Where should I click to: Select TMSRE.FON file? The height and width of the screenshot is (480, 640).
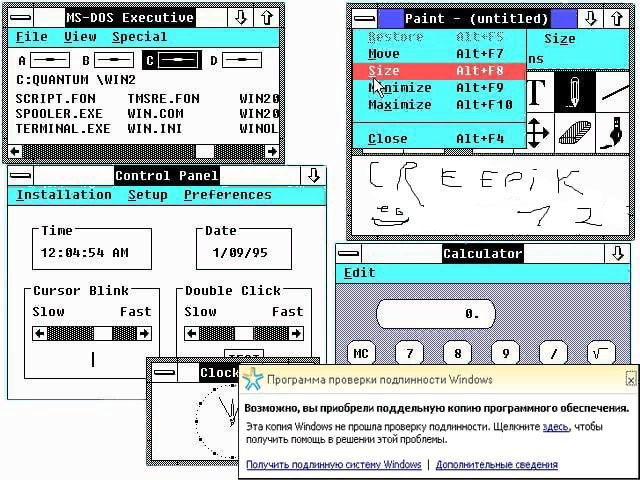pos(164,99)
